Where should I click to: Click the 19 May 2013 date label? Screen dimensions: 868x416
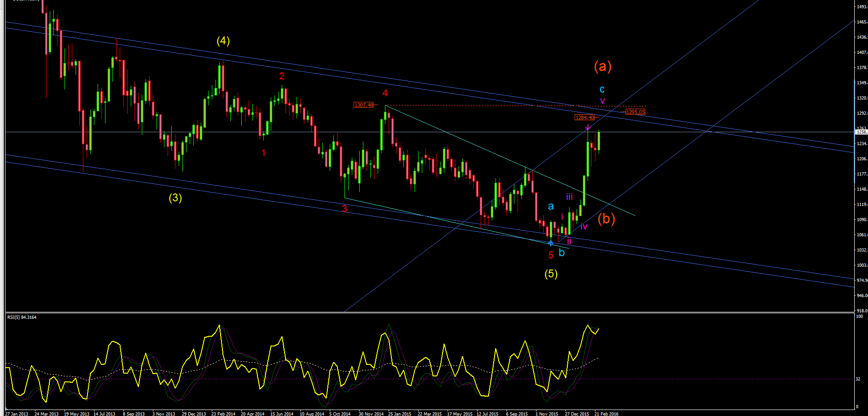[x=76, y=414]
